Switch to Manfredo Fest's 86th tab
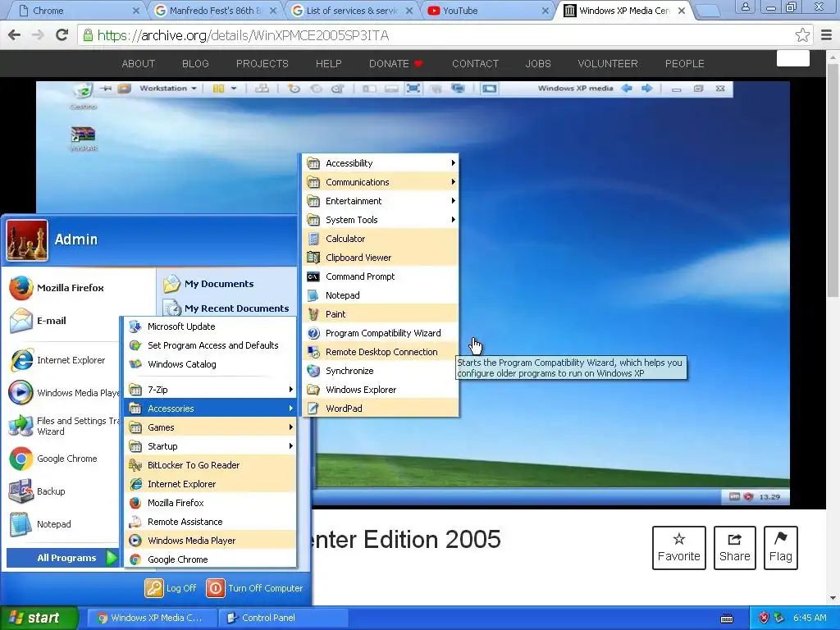This screenshot has width=840, height=630. click(214, 11)
